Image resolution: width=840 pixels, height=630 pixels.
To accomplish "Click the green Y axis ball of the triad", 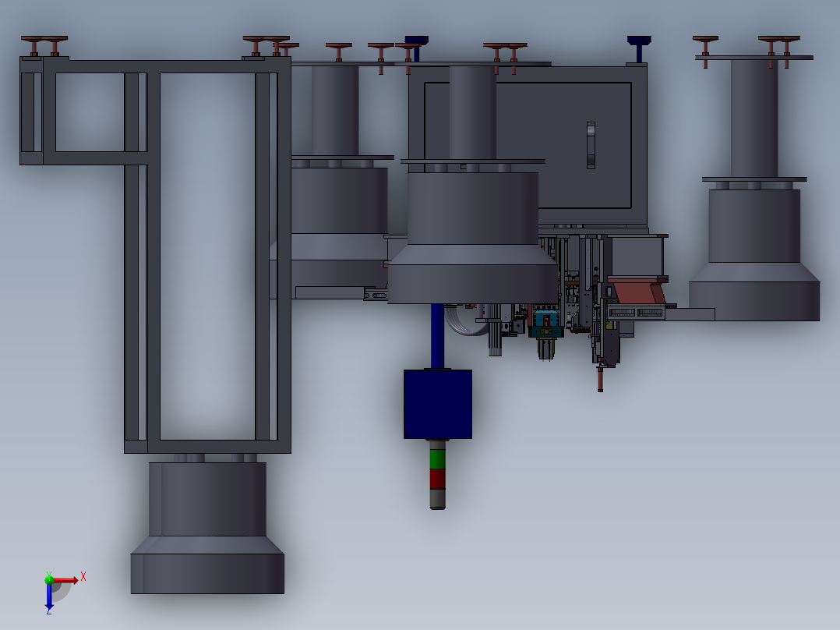I will [49, 579].
